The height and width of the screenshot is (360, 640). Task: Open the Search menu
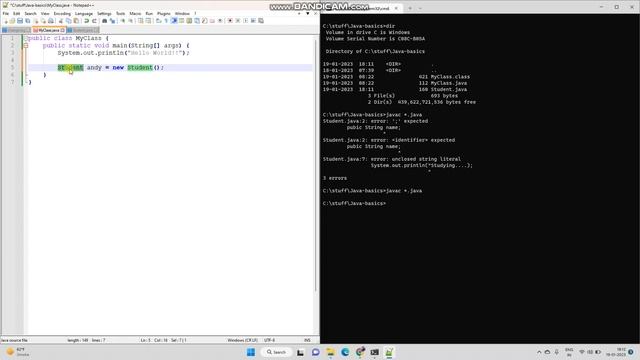coord(30,13)
